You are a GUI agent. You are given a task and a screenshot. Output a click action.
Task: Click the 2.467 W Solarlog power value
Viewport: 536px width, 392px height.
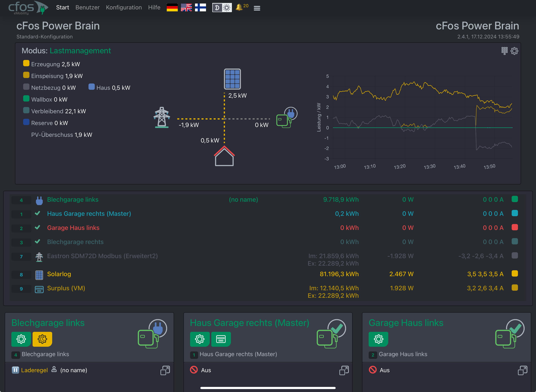tap(401, 274)
